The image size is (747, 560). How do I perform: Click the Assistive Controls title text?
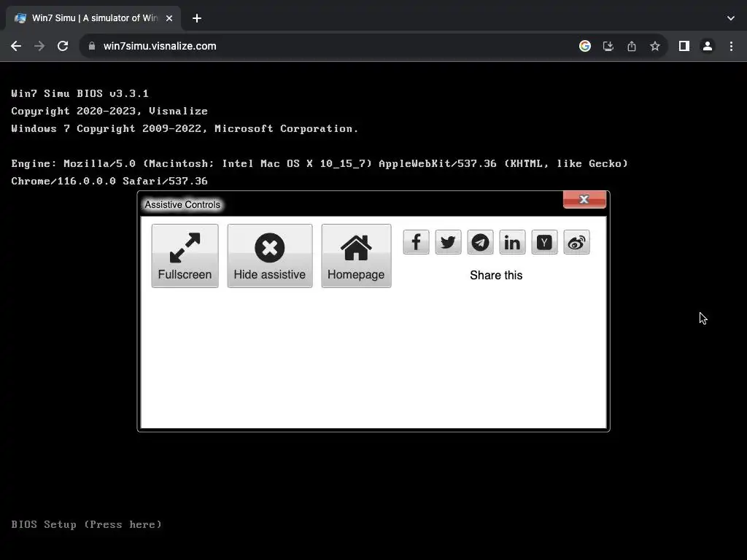pos(182,205)
